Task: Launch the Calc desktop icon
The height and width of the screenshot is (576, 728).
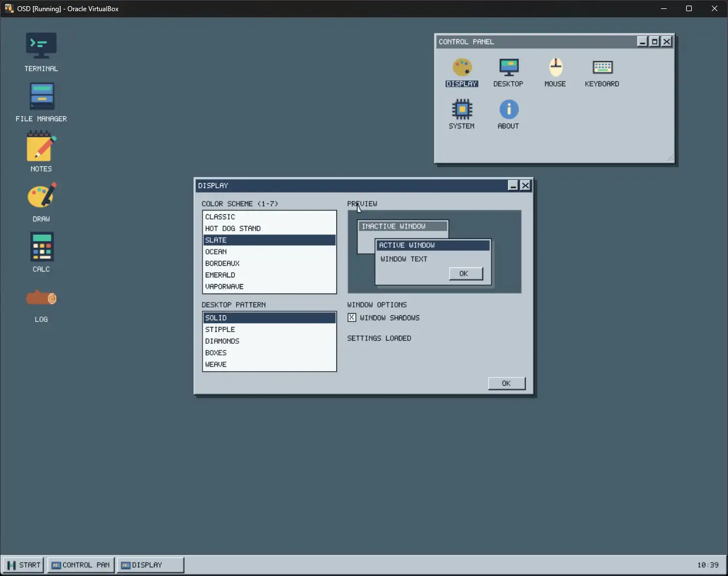Action: click(41, 252)
